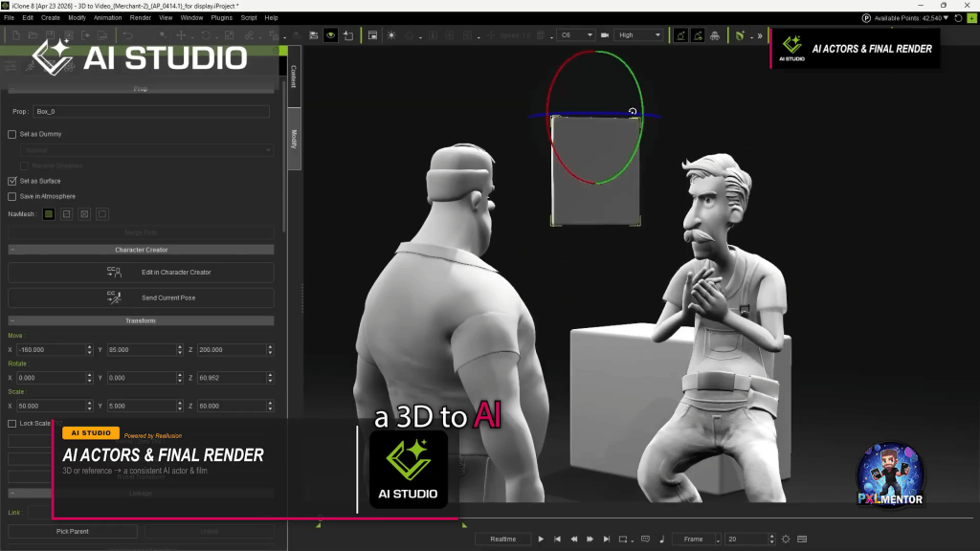Play the animation from the playback bar
Viewport: 980px width, 551px height.
pos(541,540)
